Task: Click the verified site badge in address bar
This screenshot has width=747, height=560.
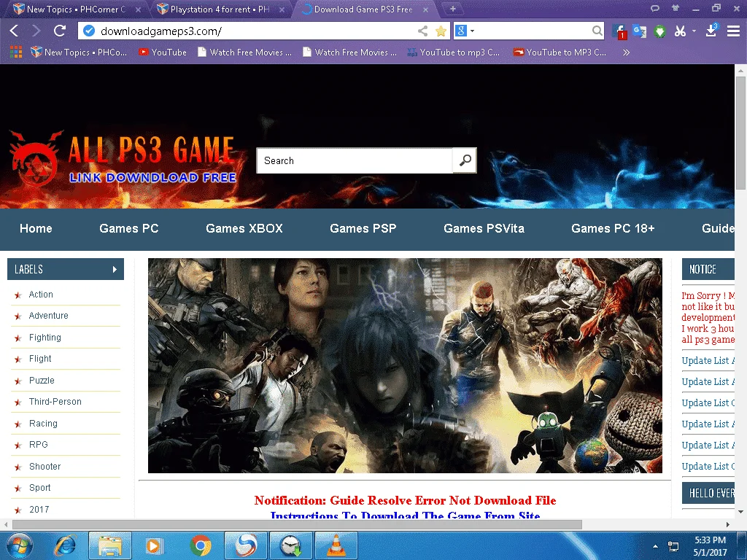Action: 88,31
